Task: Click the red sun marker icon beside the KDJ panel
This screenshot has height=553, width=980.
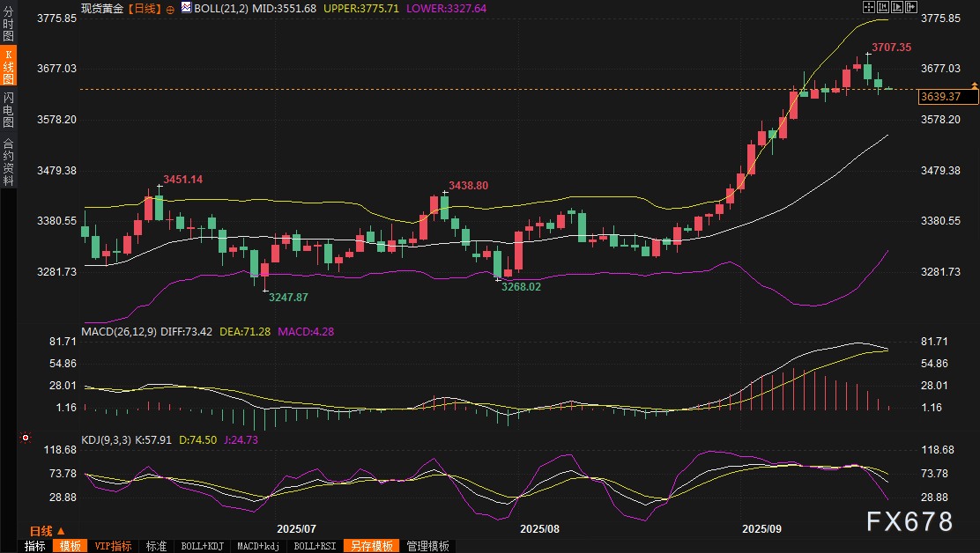Action: click(26, 438)
